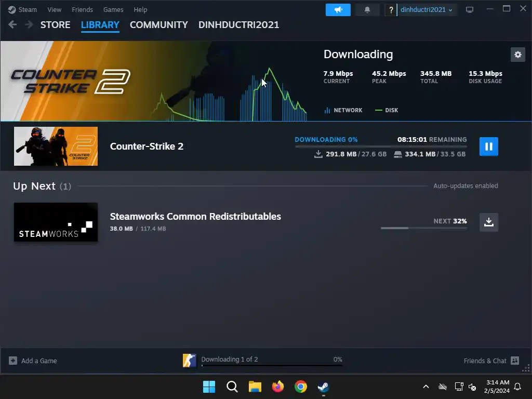This screenshot has height=399, width=532.
Task: Open the Windows notification bell
Action: [518, 387]
